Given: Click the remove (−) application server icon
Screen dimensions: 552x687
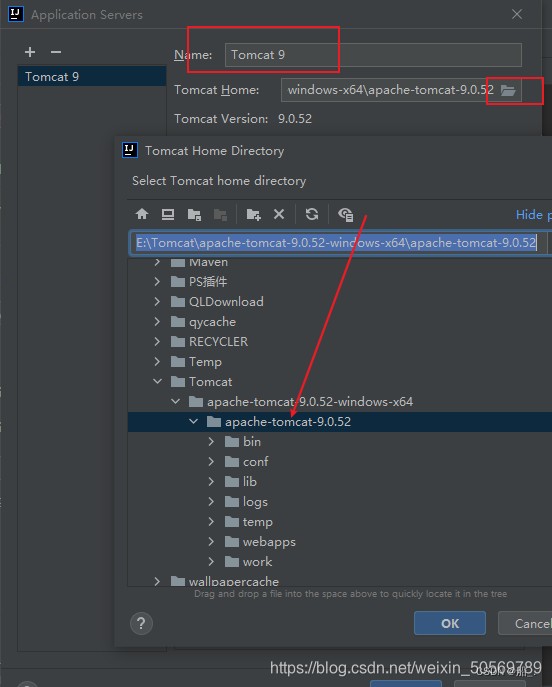Looking at the screenshot, I should coord(56,52).
